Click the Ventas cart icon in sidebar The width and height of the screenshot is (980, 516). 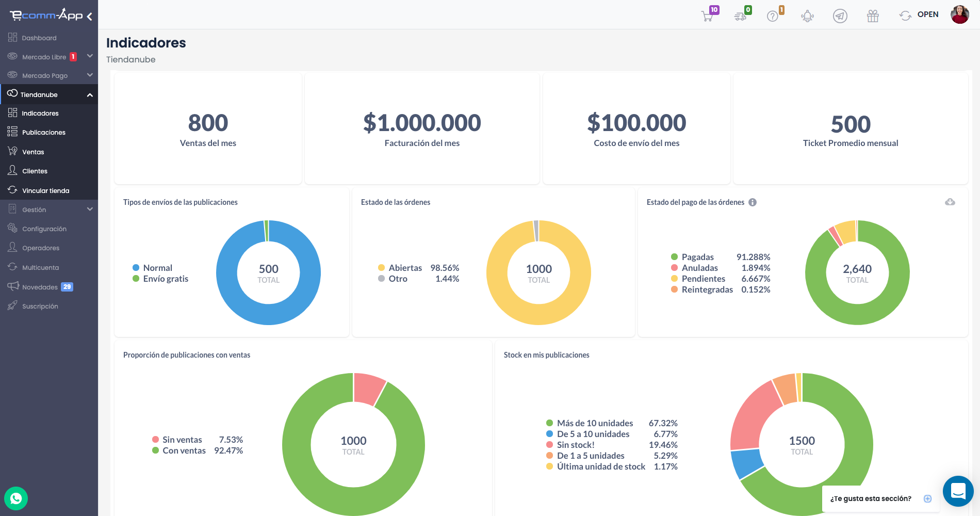click(x=12, y=151)
